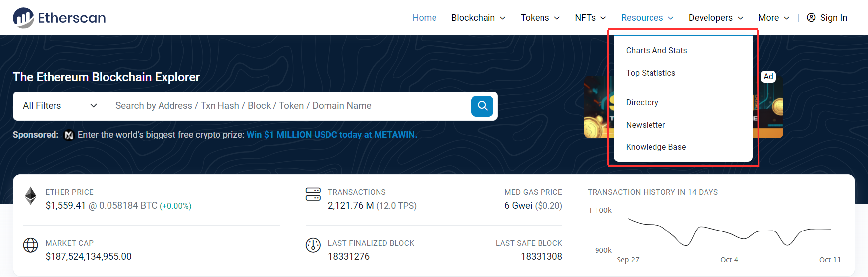868x277 pixels.
Task: Collapse the Resources menu
Action: [647, 18]
